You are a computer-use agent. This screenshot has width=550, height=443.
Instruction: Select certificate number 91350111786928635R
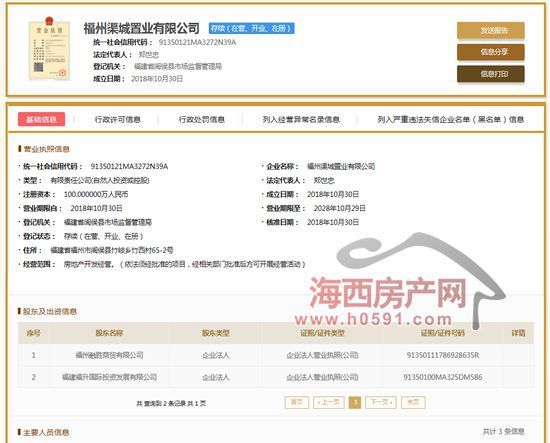(x=443, y=355)
